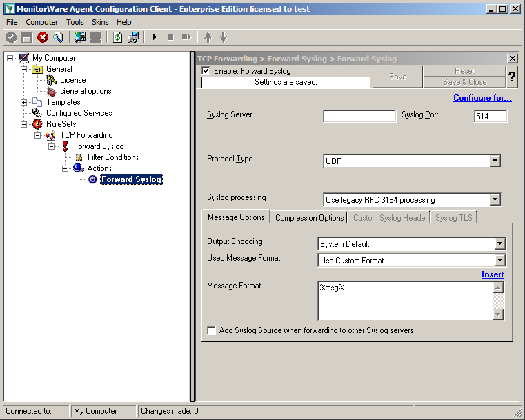Click the Filter Conditions icon
This screenshot has height=420, width=525.
point(79,157)
